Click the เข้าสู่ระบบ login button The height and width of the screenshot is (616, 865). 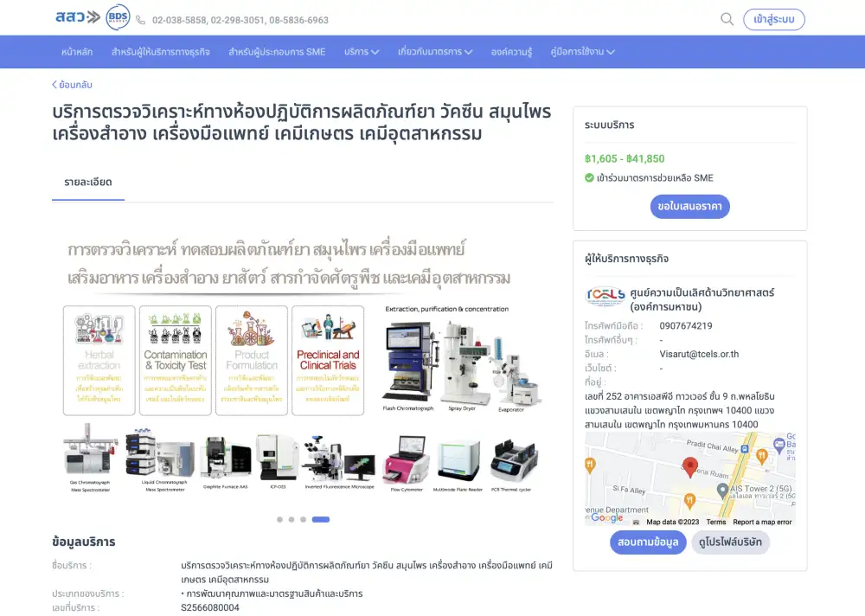click(x=774, y=19)
